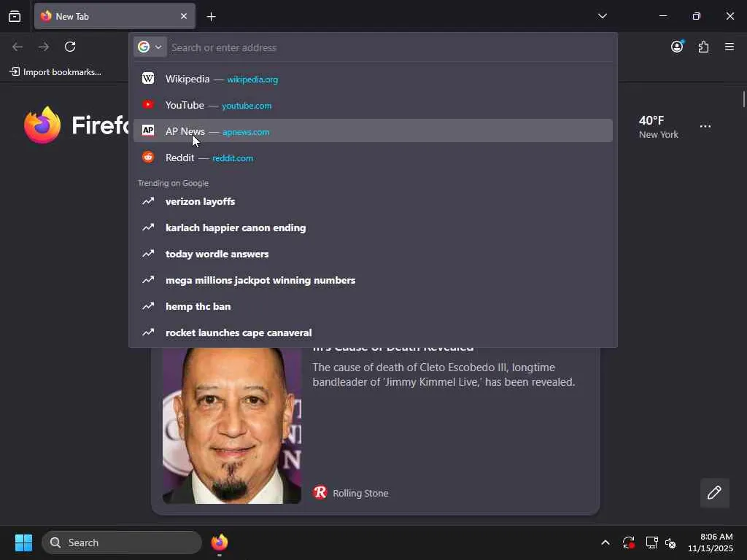The width and height of the screenshot is (747, 560).
Task: Open the Firefox application hamburger menu
Action: pos(729,47)
